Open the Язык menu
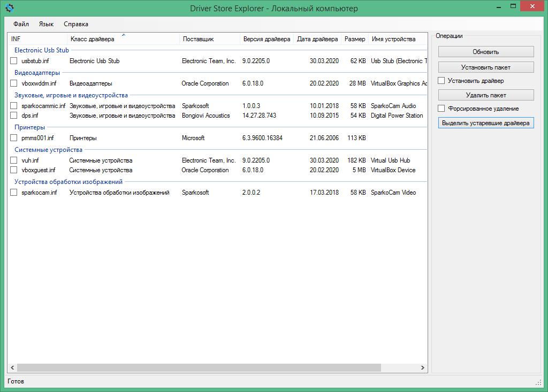Viewport: 548px width, 392px height. [x=46, y=24]
